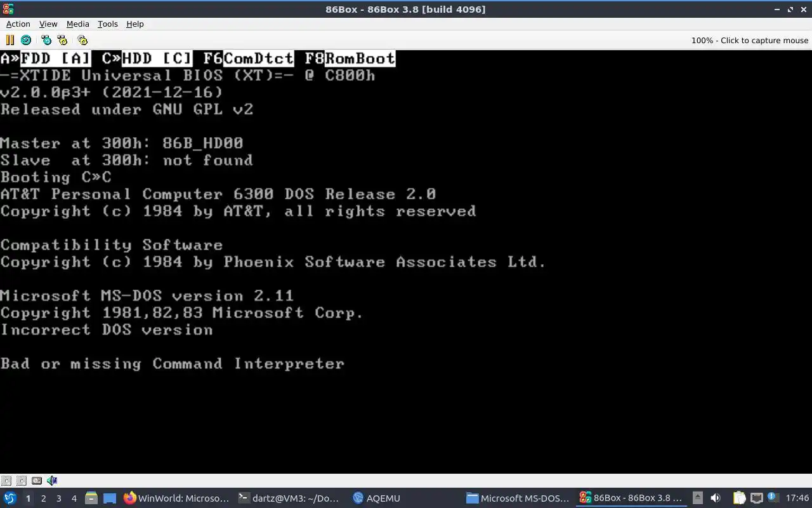This screenshot has width=812, height=508.
Task: Switch to the WinWorld Firefox window
Action: [x=176, y=498]
